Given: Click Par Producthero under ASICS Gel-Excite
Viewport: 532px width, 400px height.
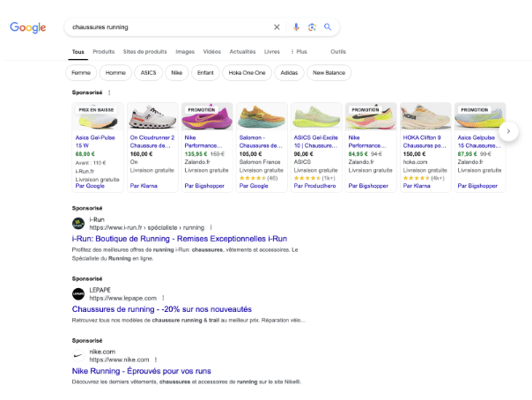Looking at the screenshot, I should [314, 186].
